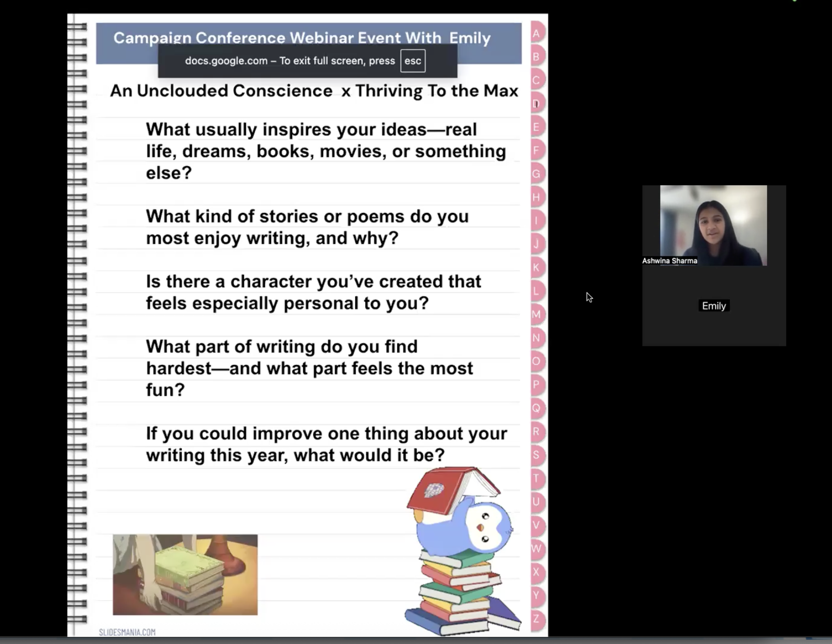Click the Ashwina Sharma name label
Screen dimensions: 832x644
click(669, 261)
